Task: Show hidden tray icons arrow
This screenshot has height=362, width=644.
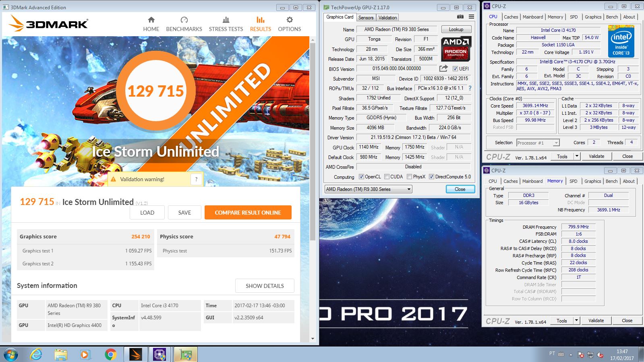Action: pos(571,355)
